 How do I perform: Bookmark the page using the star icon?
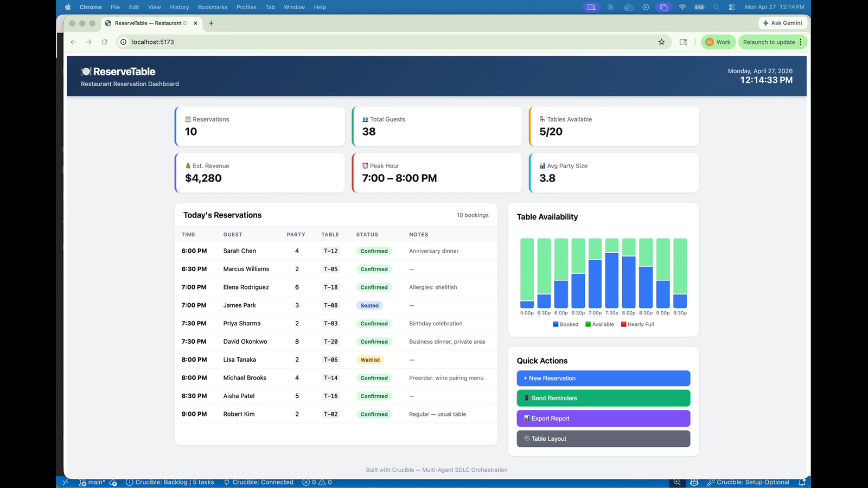661,42
